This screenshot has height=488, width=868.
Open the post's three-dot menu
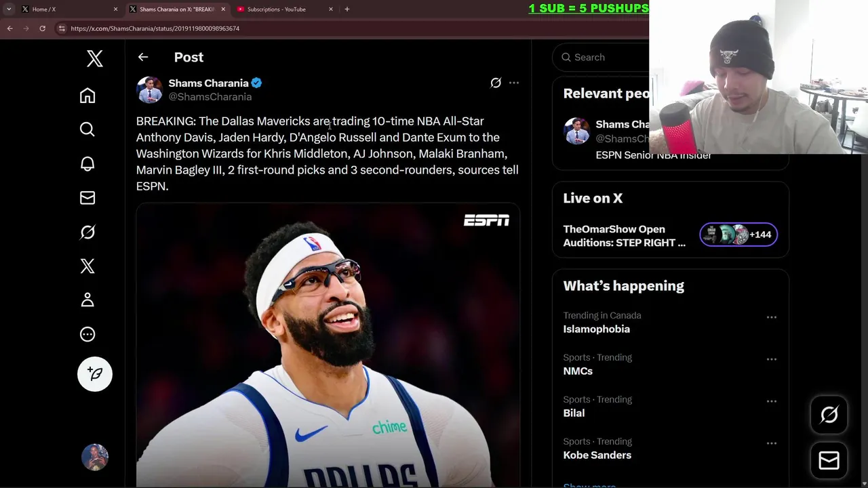point(514,83)
